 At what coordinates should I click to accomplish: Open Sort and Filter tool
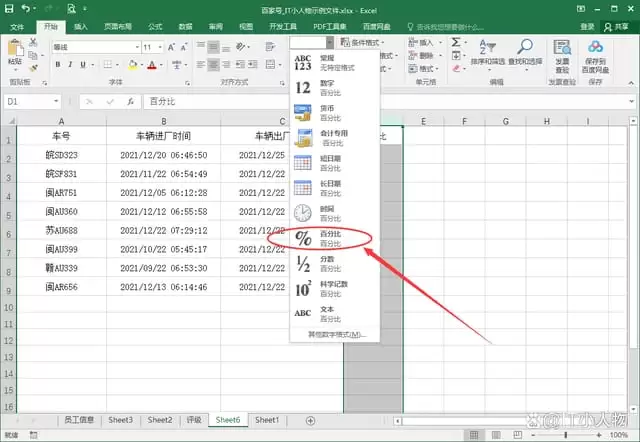pyautogui.click(x=487, y=53)
